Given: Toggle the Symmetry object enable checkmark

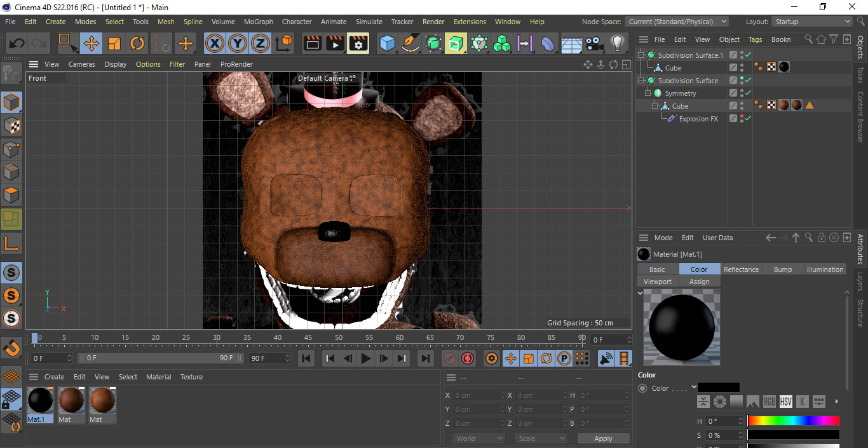Looking at the screenshot, I should click(x=748, y=93).
